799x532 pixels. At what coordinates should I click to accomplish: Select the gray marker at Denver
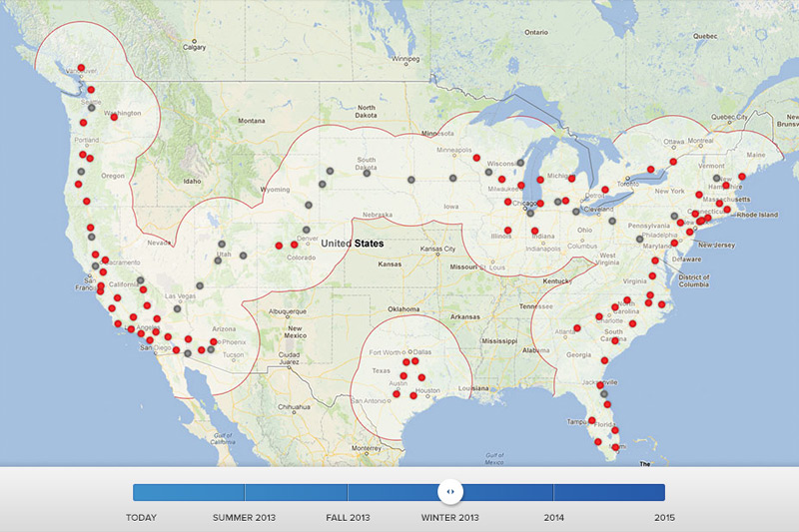pyautogui.click(x=307, y=231)
